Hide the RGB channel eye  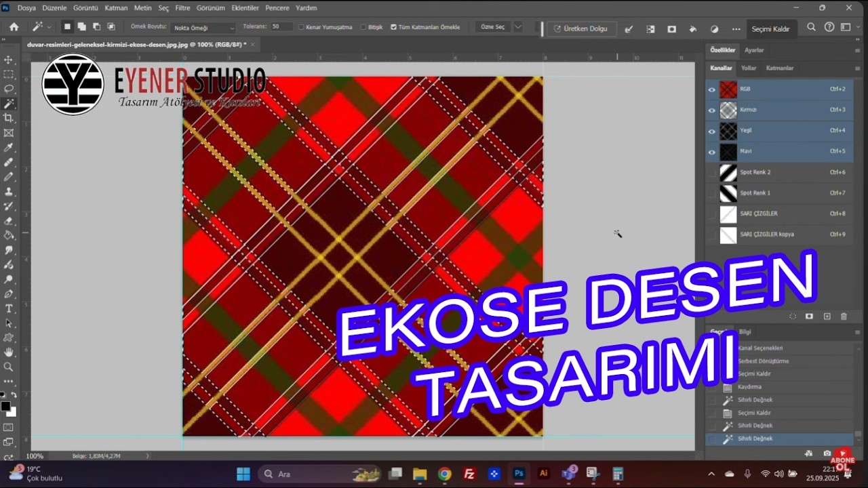[712, 89]
